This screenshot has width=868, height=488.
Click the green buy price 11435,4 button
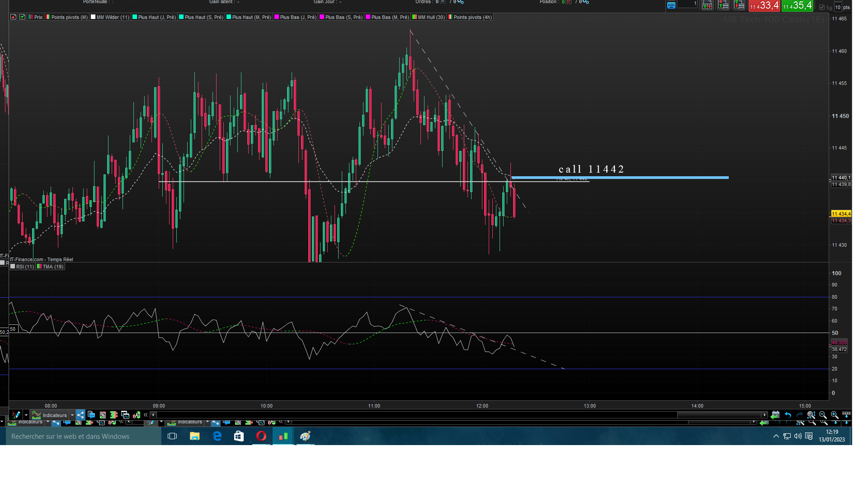797,6
